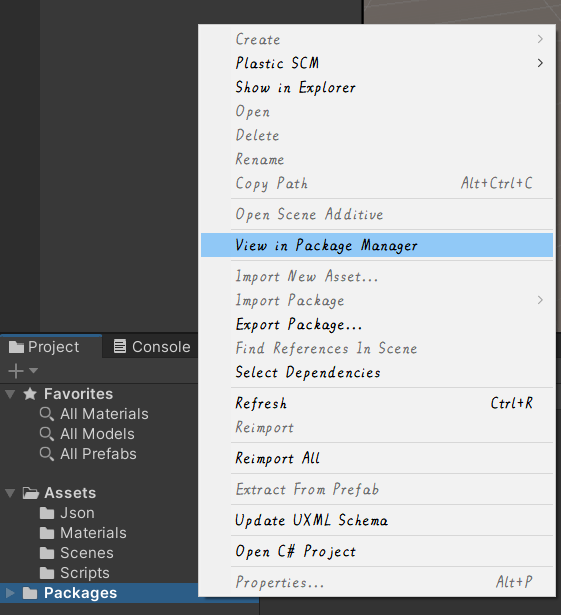Select the Json folder label
Image resolution: width=561 pixels, height=615 pixels.
coord(77,513)
